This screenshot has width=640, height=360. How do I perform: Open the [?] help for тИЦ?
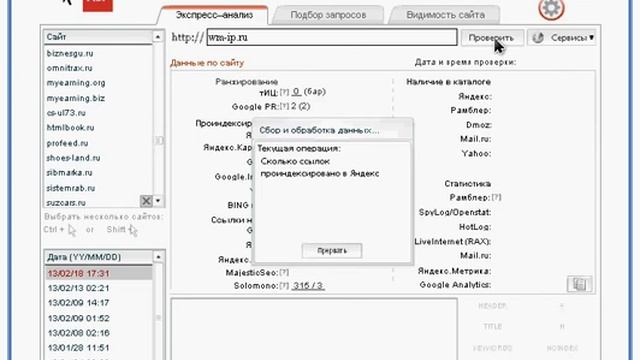(284, 93)
